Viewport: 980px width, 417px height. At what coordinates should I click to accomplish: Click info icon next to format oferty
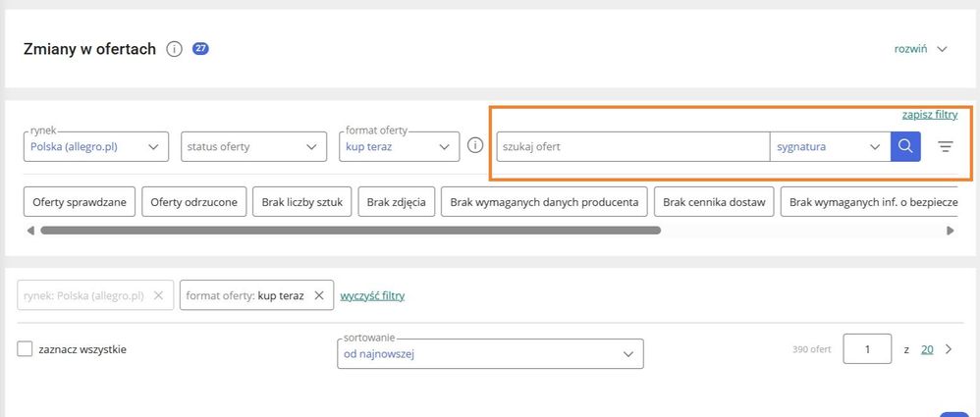pos(475,146)
